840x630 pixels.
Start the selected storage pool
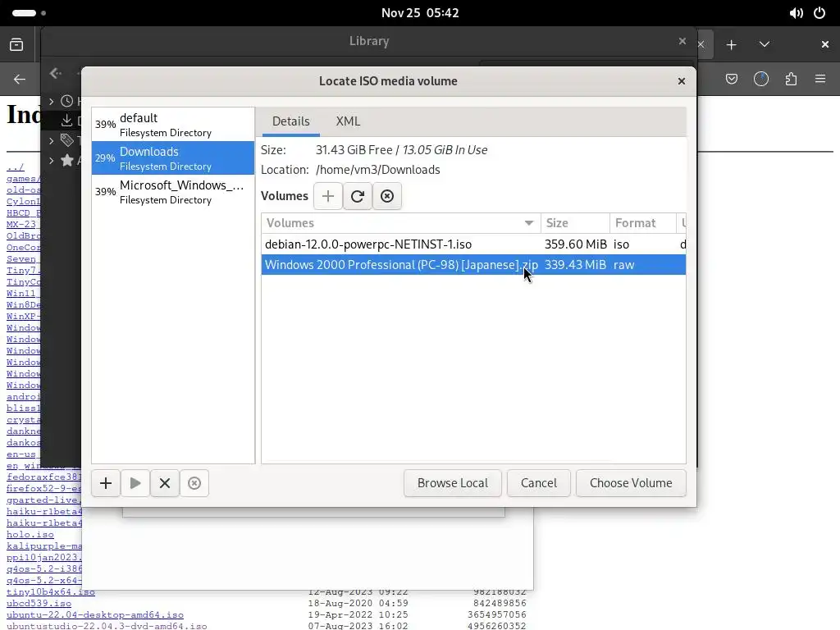[x=135, y=483]
